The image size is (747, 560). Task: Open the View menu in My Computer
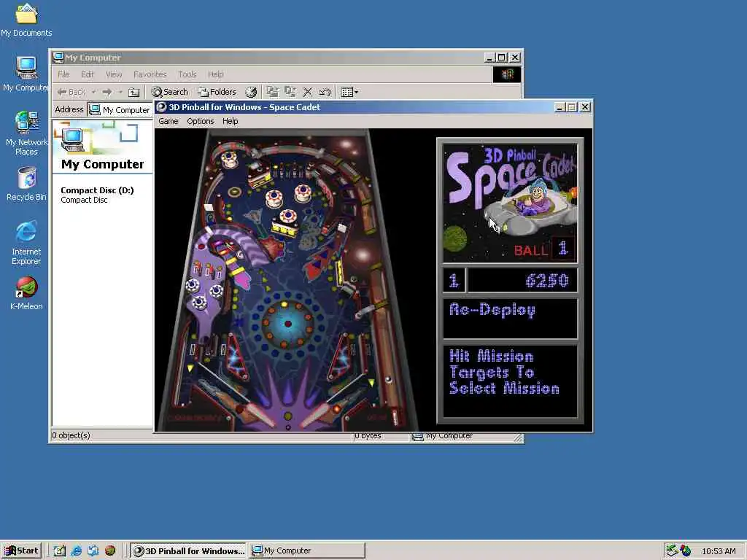pos(113,74)
